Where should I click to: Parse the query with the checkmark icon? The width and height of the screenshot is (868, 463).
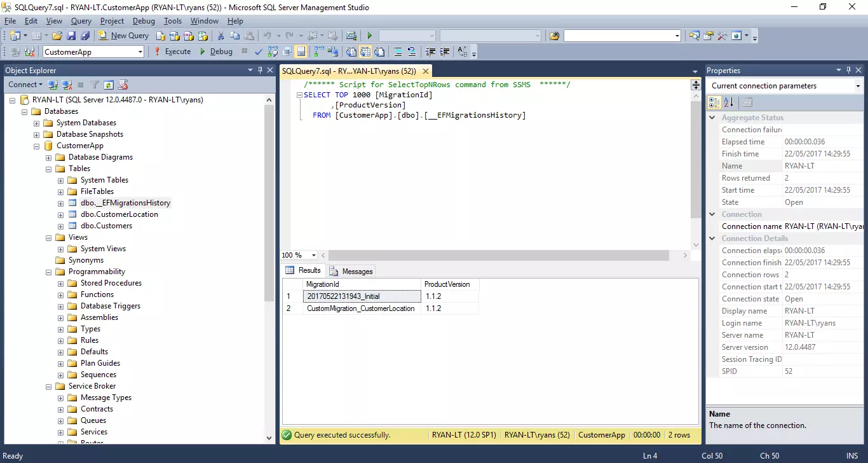click(x=258, y=52)
